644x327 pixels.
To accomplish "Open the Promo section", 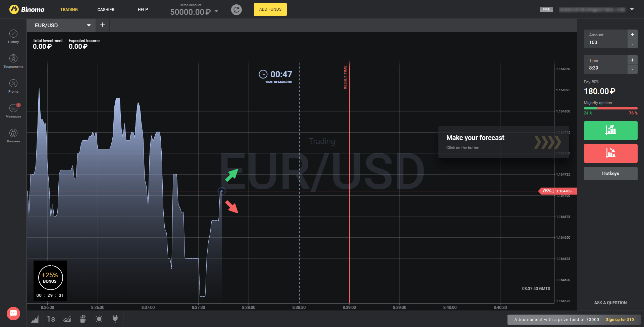I will click(13, 86).
